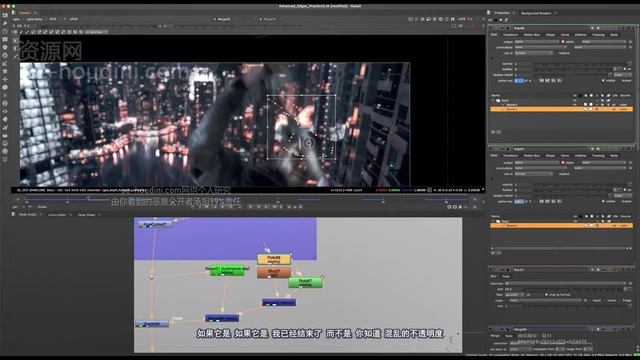Open the Dope Sheet tab
The height and width of the screenshot is (360, 640).
[x=87, y=215]
